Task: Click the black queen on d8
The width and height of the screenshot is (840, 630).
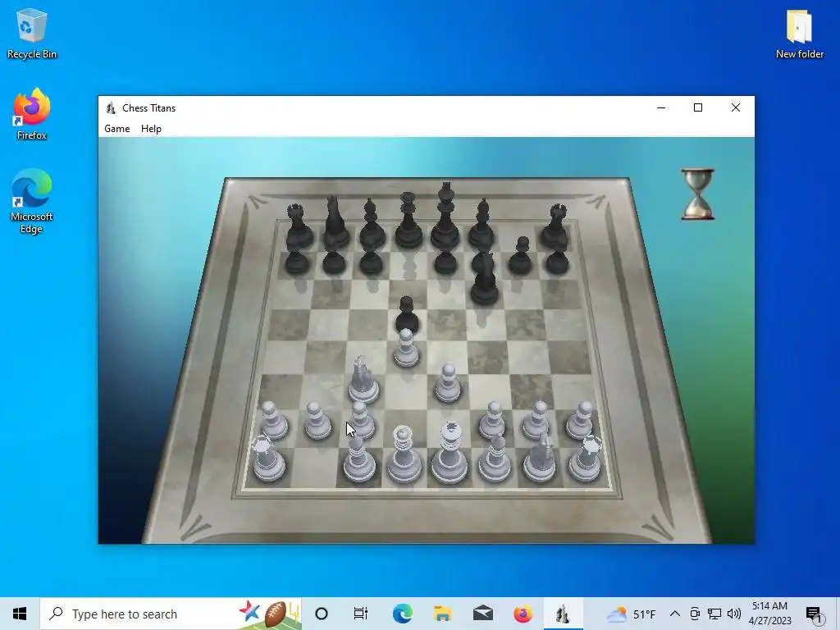Action: [409, 221]
